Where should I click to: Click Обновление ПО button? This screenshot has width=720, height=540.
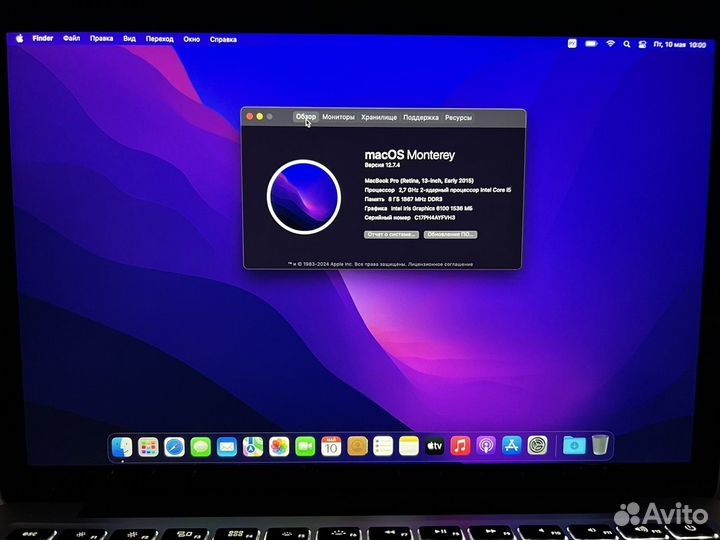coord(450,234)
